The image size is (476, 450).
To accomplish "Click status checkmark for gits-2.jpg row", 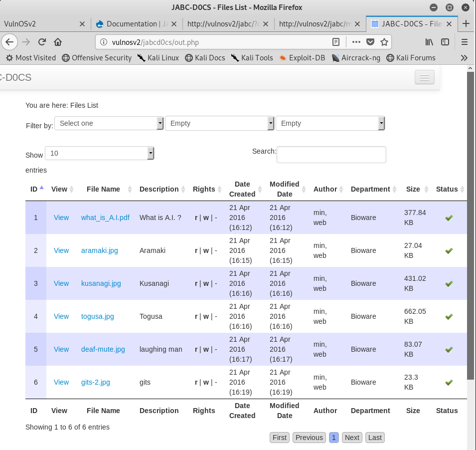I will 449,382.
